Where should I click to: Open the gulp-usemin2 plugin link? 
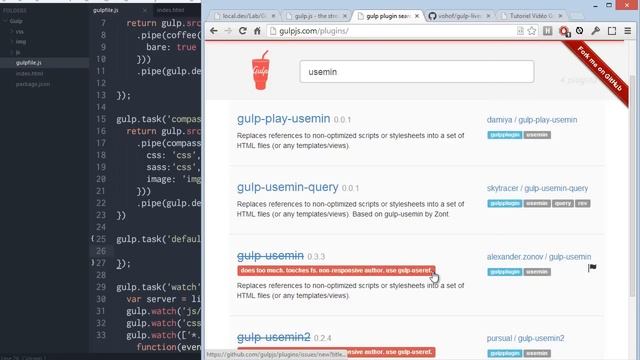[x=273, y=337]
